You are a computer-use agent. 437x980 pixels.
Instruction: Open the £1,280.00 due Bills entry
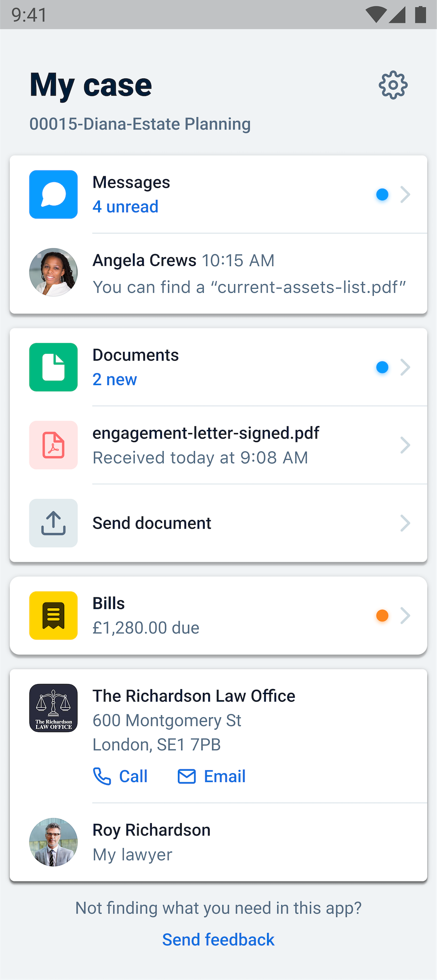[146, 628]
